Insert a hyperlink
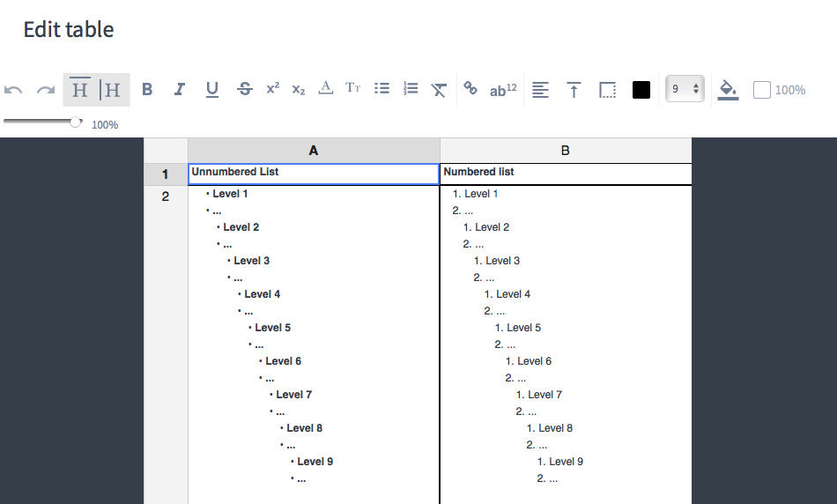 (x=470, y=88)
